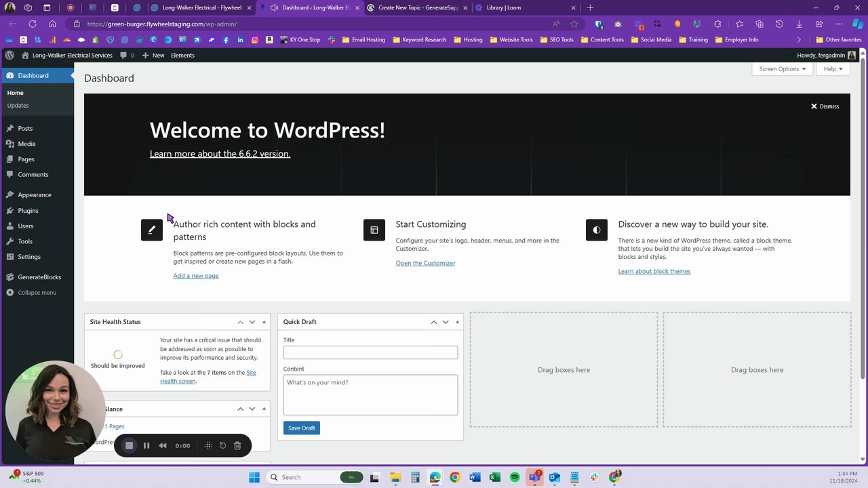Open comments bubble in admin bar
Viewport: 868px width, 488px height.
(127, 55)
